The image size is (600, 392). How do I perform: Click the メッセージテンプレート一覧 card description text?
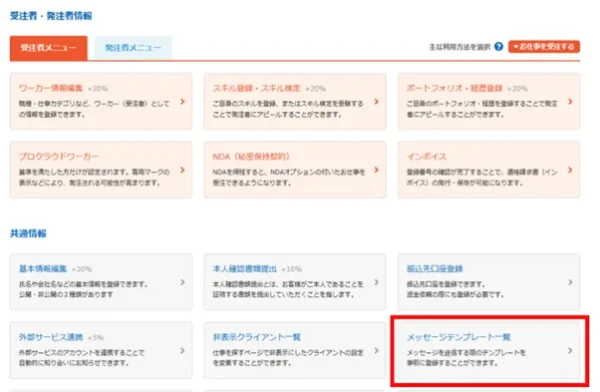[x=466, y=358]
